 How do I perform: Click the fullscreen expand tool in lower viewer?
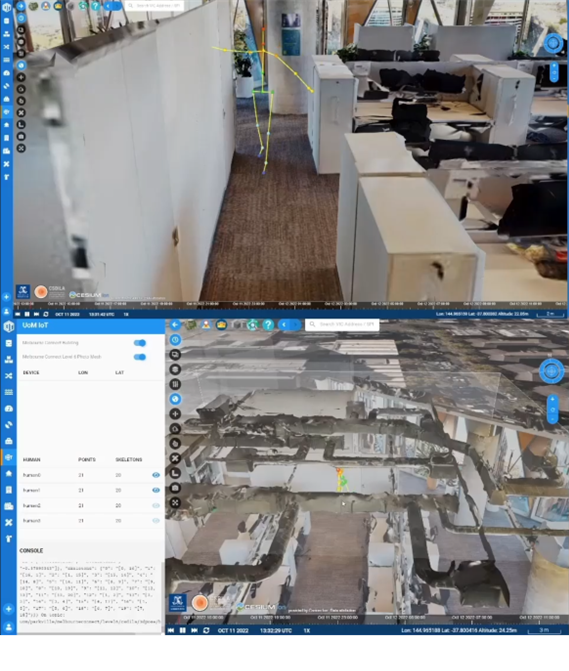click(175, 503)
